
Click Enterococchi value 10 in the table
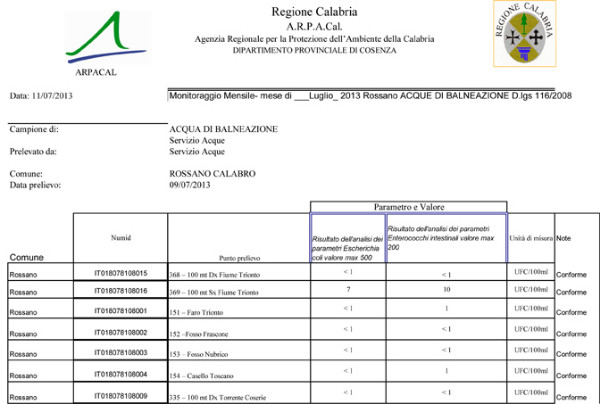coord(446,291)
